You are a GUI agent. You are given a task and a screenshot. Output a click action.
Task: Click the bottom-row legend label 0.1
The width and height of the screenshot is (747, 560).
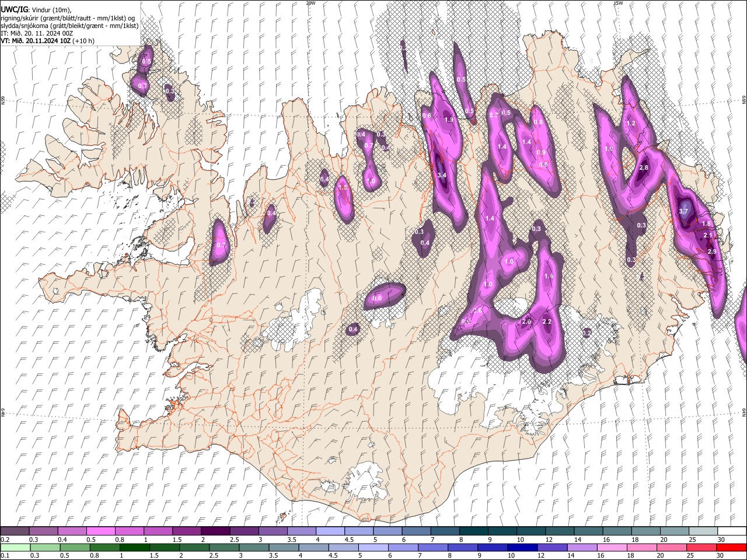coord(5,555)
